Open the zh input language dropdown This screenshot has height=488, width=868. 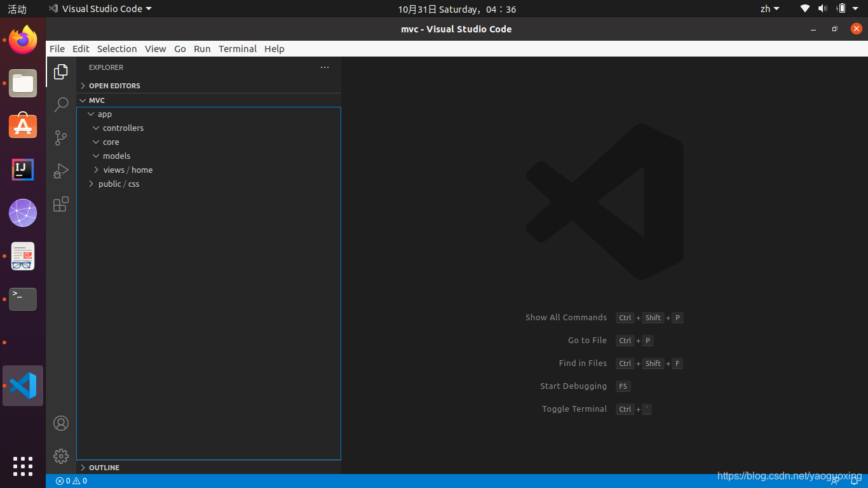[x=770, y=9]
